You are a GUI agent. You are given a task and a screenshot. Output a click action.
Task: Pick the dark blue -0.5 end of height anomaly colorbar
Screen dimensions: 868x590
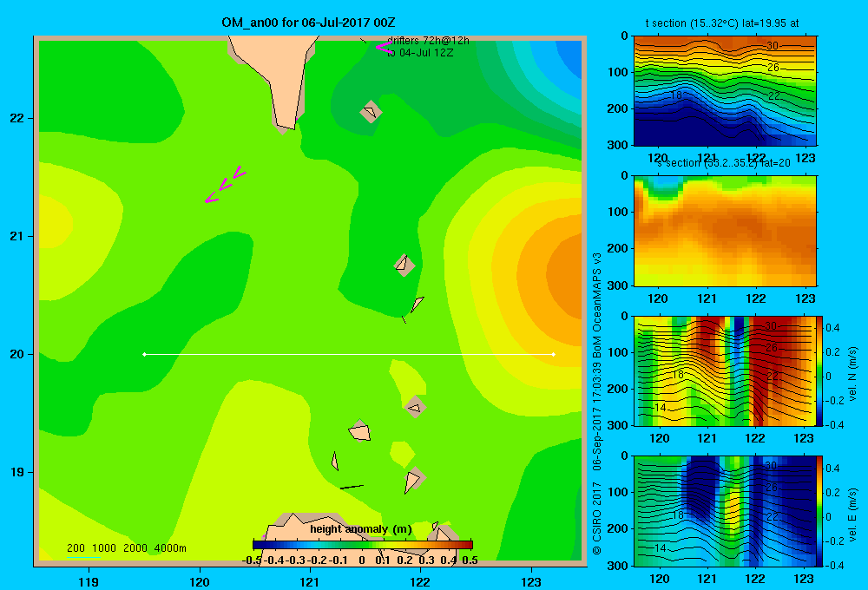[x=258, y=545]
